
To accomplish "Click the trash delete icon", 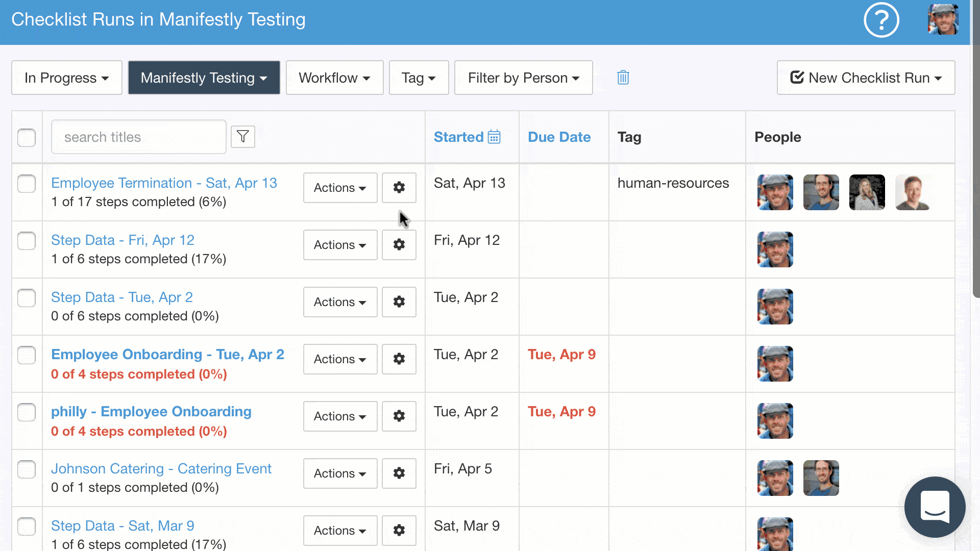I will coord(623,78).
